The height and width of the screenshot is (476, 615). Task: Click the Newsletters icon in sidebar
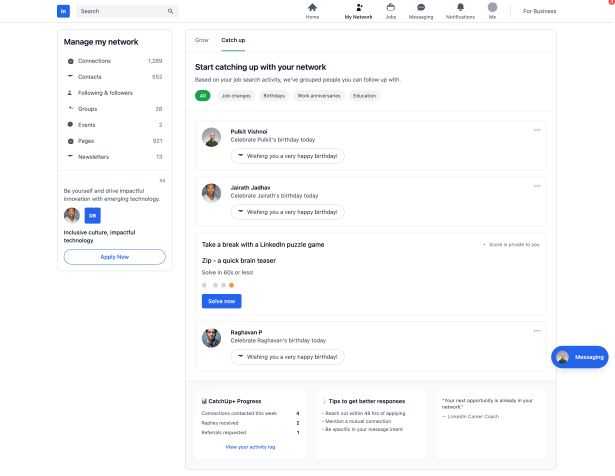pos(71,156)
